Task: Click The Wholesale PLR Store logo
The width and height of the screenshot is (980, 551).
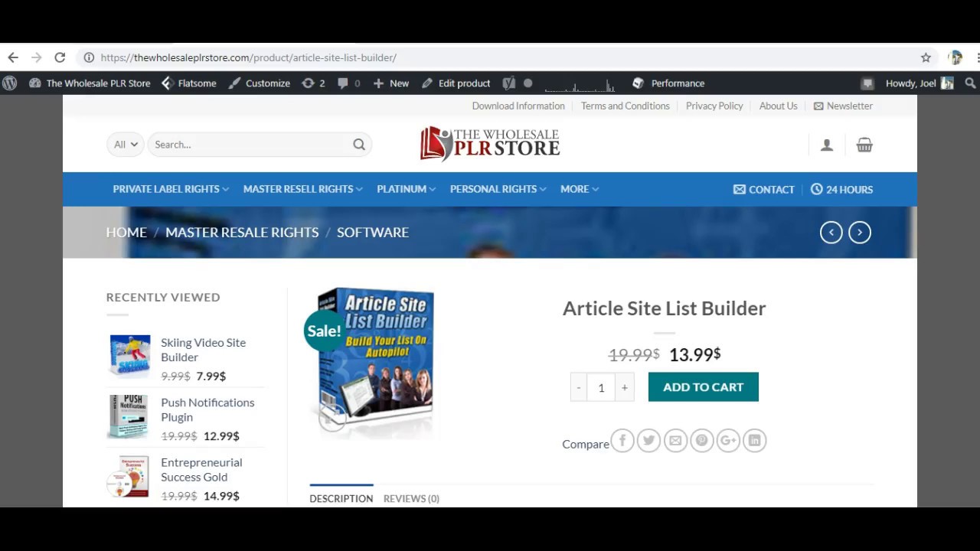Action: pos(490,144)
